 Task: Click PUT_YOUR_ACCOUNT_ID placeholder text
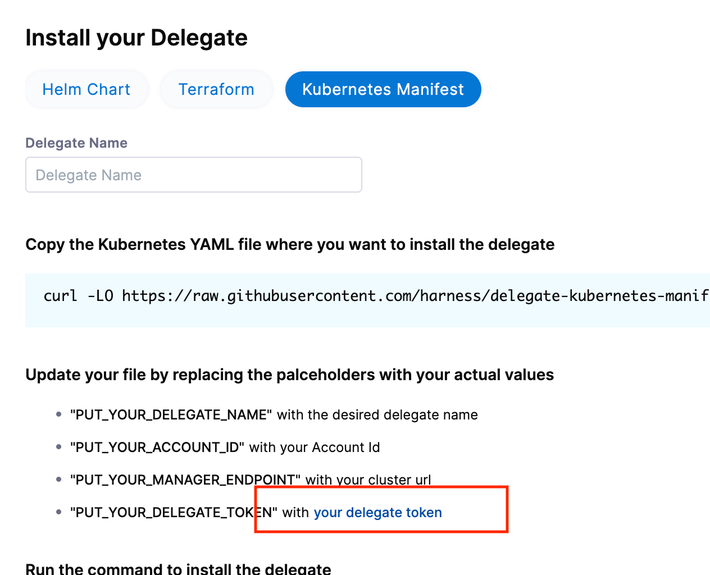pyautogui.click(x=157, y=447)
